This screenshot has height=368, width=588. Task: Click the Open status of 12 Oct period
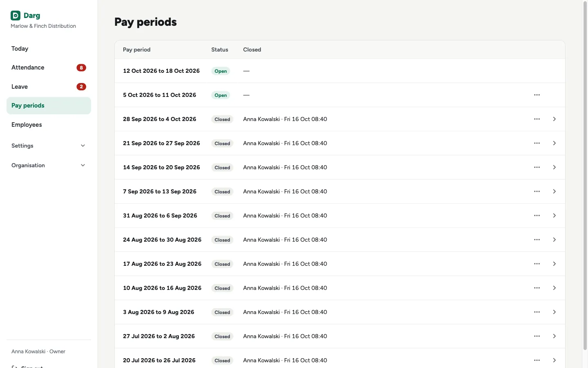point(221,71)
